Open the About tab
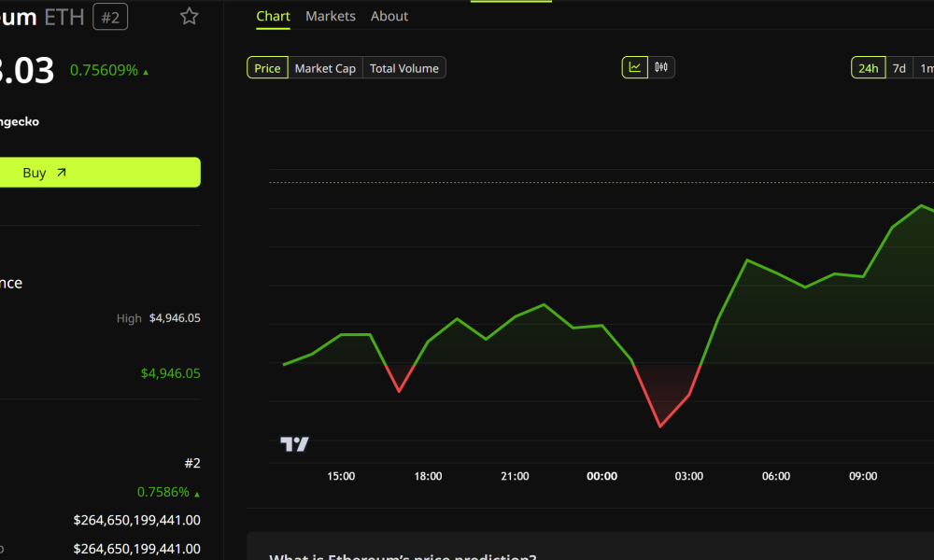The width and height of the screenshot is (934, 560). (x=389, y=16)
